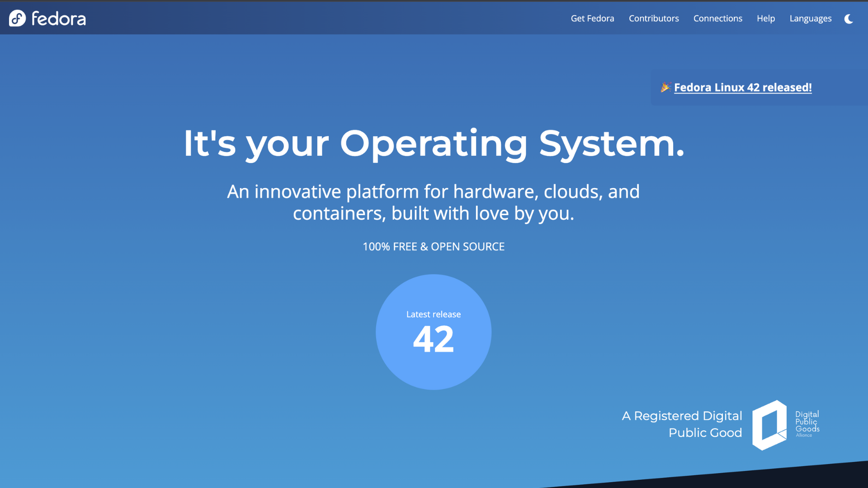Select the fedora wordmark at top left
The image size is (868, 488).
coord(58,19)
